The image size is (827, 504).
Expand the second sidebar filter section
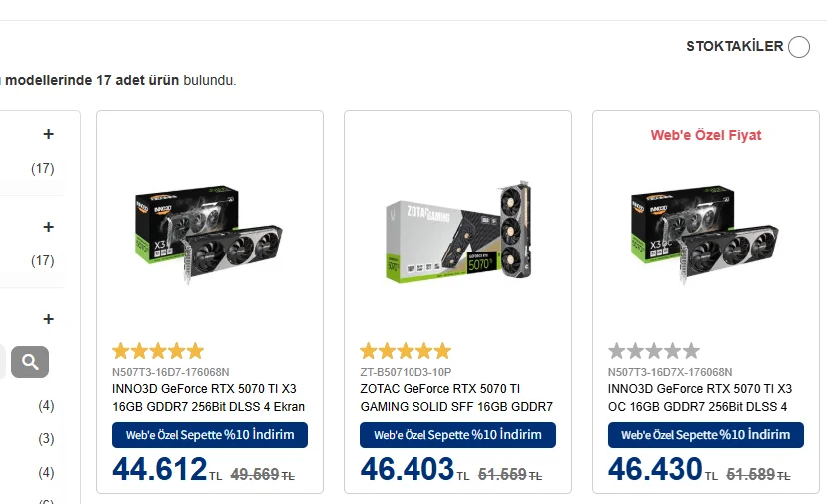click(x=48, y=227)
